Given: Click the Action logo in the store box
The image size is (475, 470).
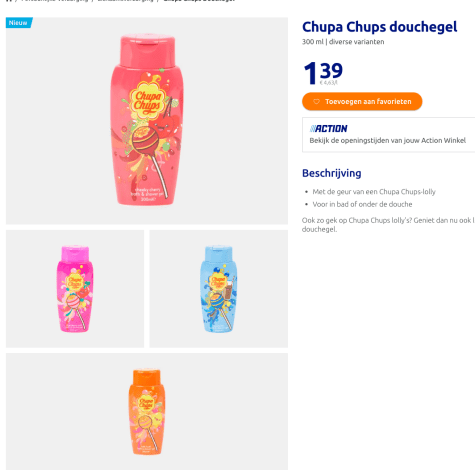Looking at the screenshot, I should point(329,128).
